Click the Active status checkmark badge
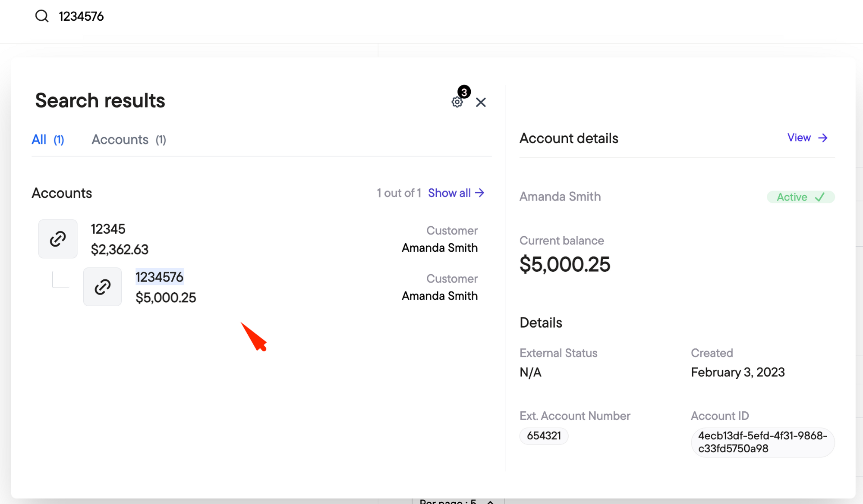Image resolution: width=863 pixels, height=504 pixels. tap(800, 197)
